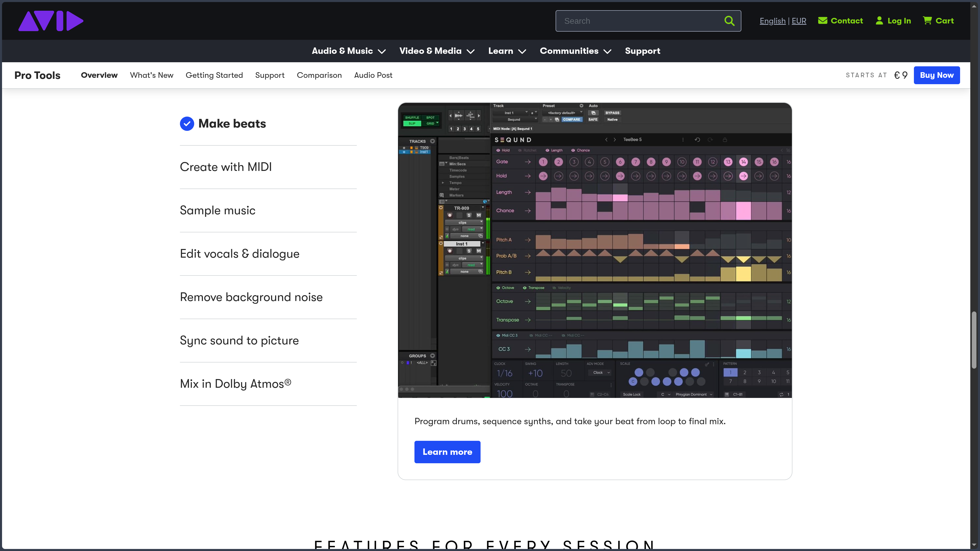Click the blue checkmark beside Make beats

point(187,123)
